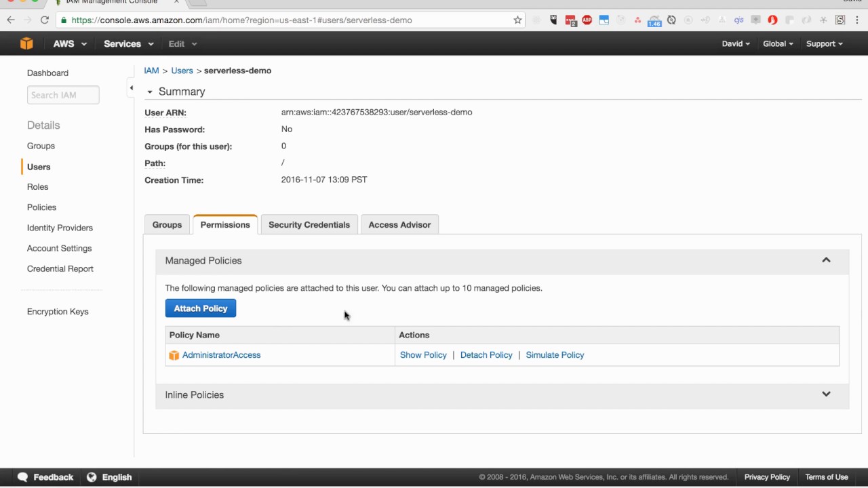Open the Privacy Policy footer link

pyautogui.click(x=767, y=477)
